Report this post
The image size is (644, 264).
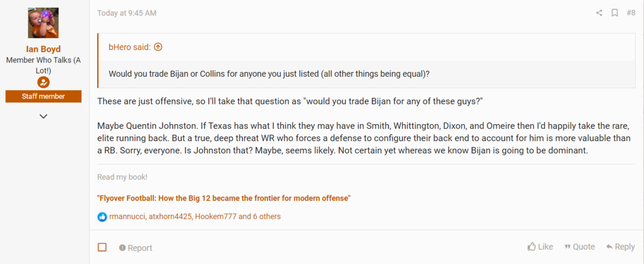(x=135, y=247)
